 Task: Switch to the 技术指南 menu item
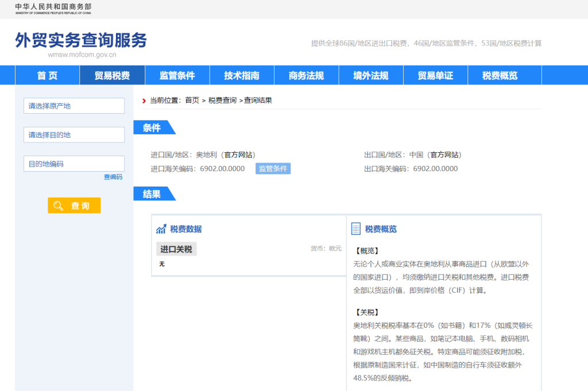tap(242, 75)
